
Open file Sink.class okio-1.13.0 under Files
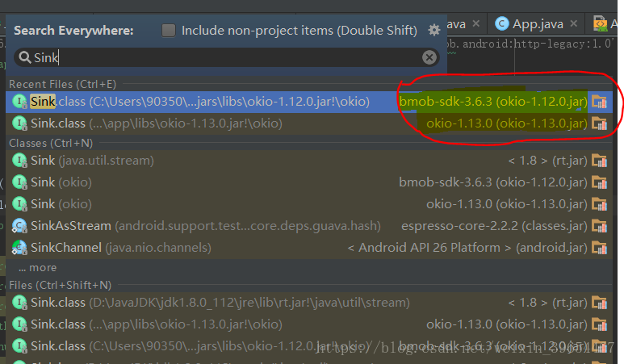[309, 324]
